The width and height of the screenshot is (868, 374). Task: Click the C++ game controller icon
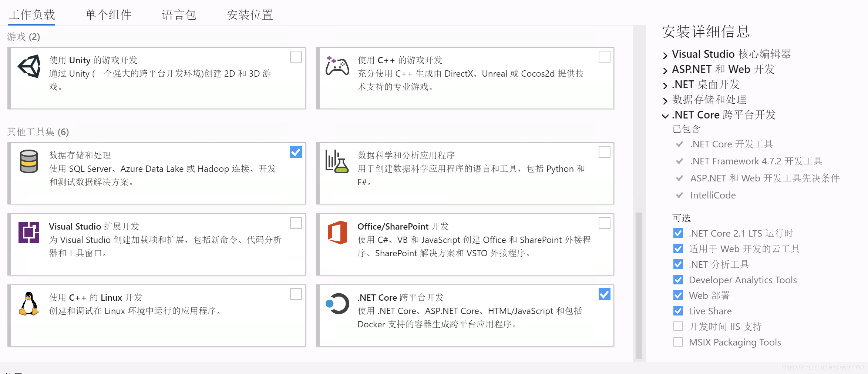coord(337,66)
